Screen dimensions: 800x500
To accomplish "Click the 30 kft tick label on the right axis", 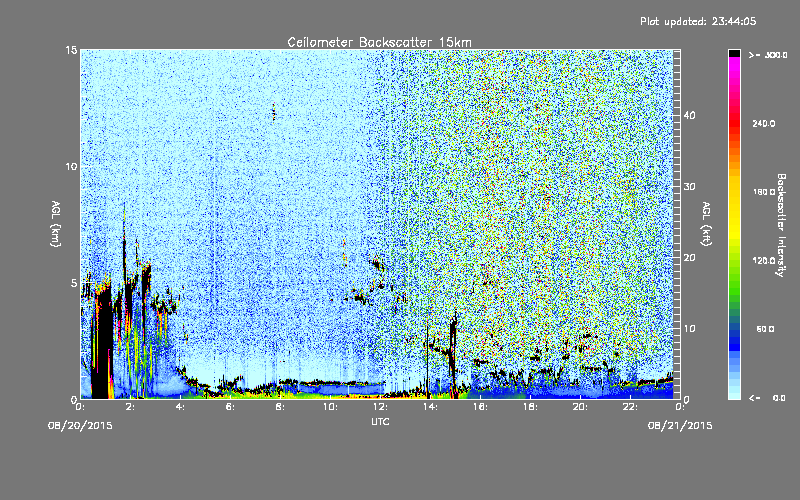I will pos(689,187).
